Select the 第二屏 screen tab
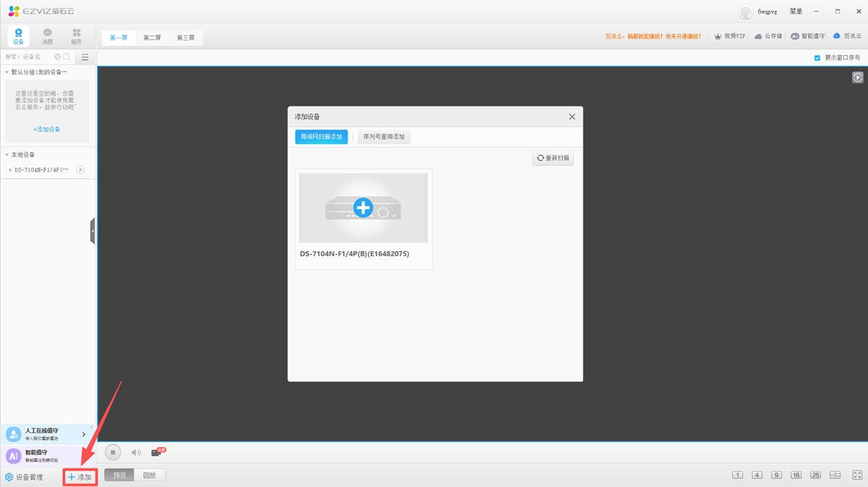 click(152, 38)
